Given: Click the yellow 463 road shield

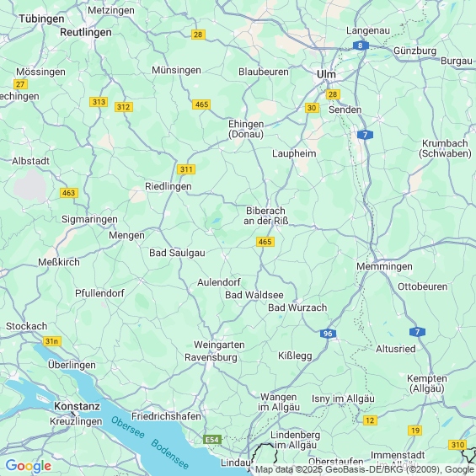Looking at the screenshot, I should [x=69, y=193].
